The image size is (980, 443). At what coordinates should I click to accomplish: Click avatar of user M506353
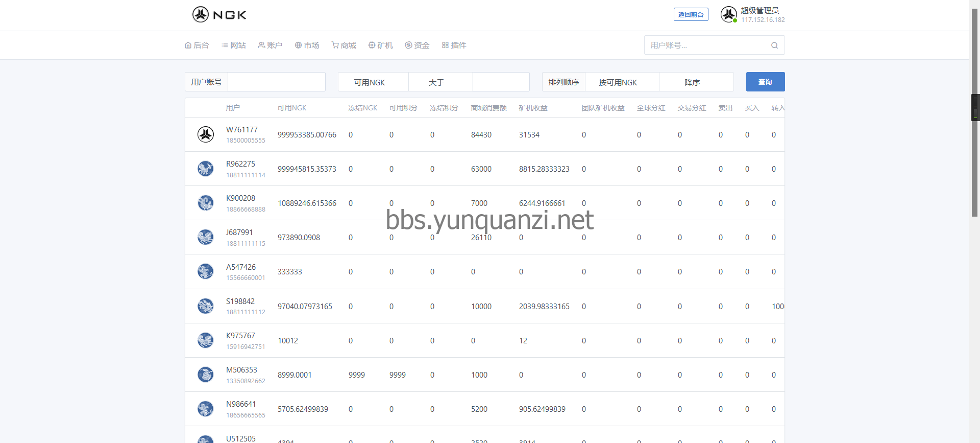point(206,375)
